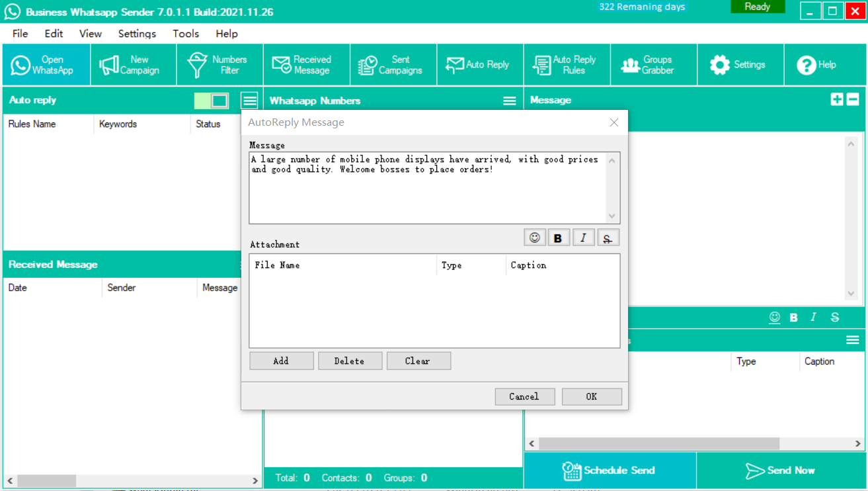
Task: Click the bold icon under the main Message panel
Action: tap(793, 318)
